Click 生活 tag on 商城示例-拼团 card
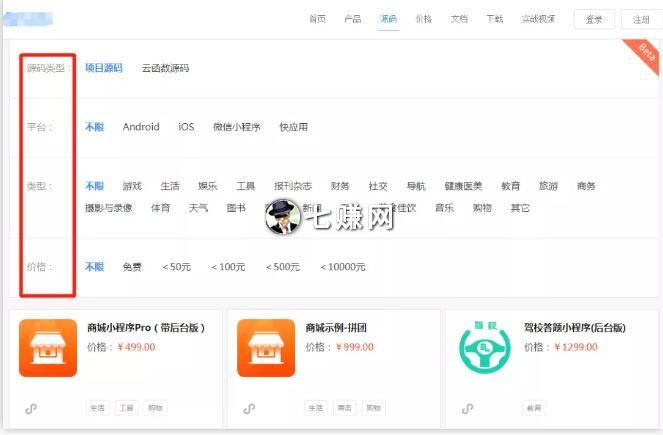Image resolution: width=663 pixels, height=435 pixels. pyautogui.click(x=316, y=408)
